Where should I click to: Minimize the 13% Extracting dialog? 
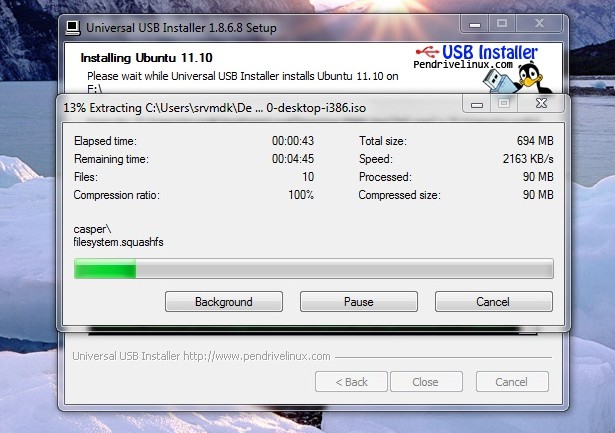pyautogui.click(x=477, y=104)
